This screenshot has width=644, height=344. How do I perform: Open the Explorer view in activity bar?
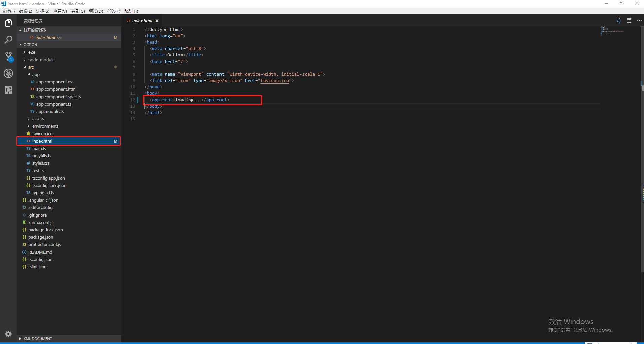[8, 23]
